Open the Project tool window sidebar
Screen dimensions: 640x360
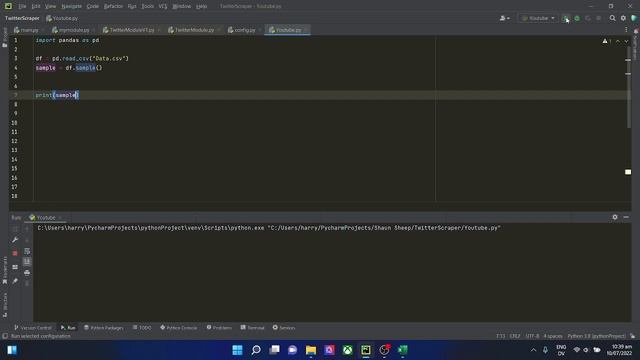click(5, 38)
